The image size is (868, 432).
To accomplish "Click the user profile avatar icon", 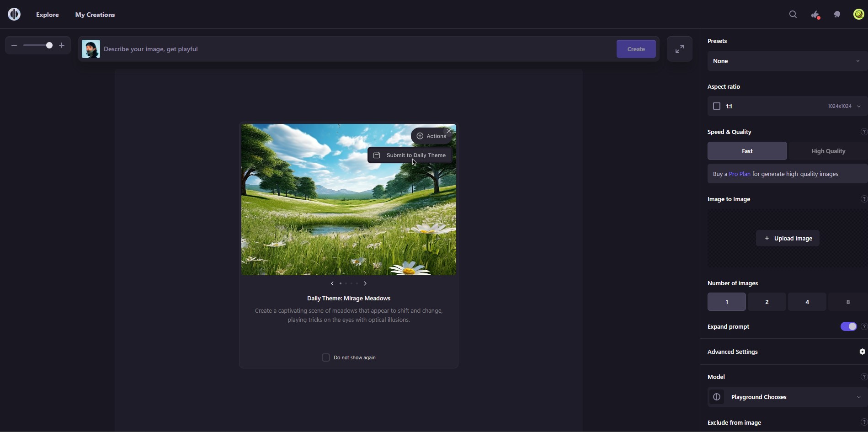I will click(859, 14).
